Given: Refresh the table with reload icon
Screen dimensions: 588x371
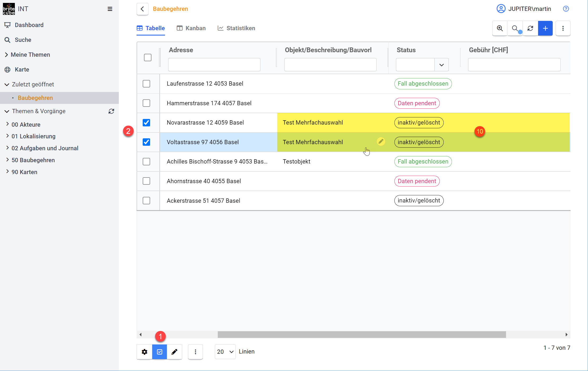Looking at the screenshot, I should [530, 28].
